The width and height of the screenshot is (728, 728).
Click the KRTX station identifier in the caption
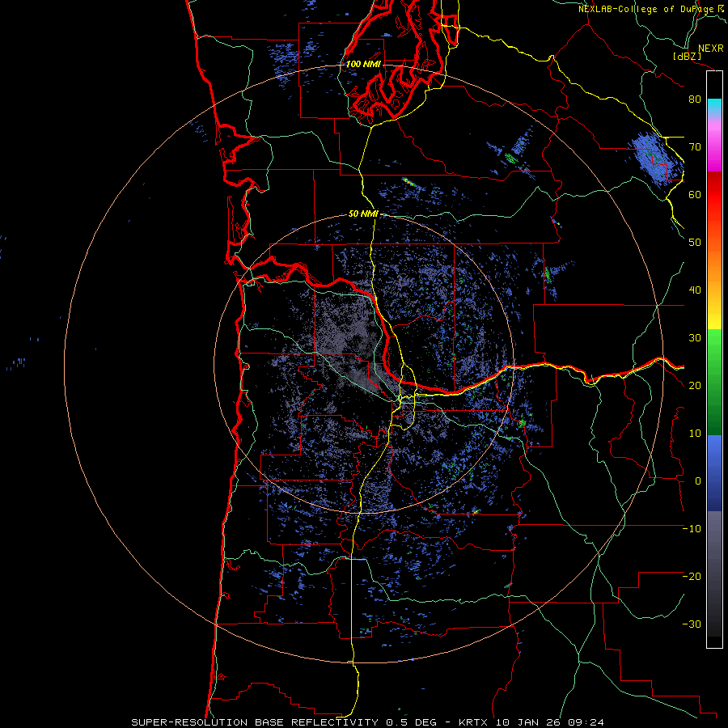click(475, 722)
